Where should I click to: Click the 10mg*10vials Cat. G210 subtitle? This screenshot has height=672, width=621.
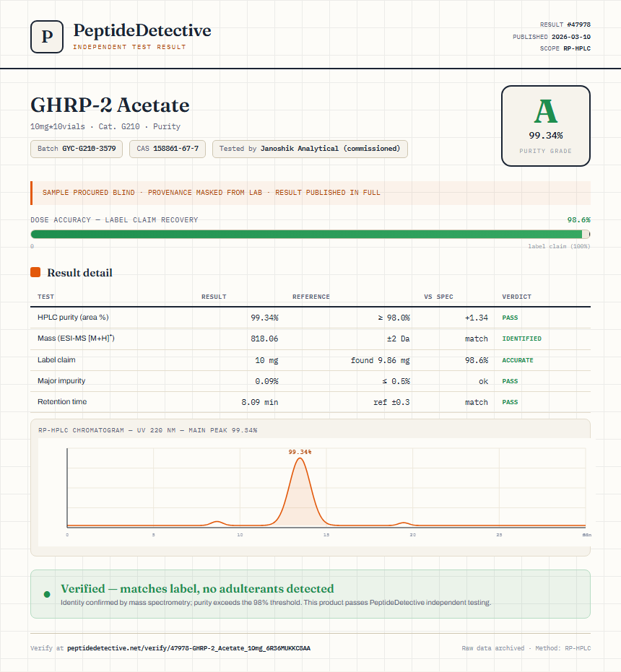coord(105,126)
